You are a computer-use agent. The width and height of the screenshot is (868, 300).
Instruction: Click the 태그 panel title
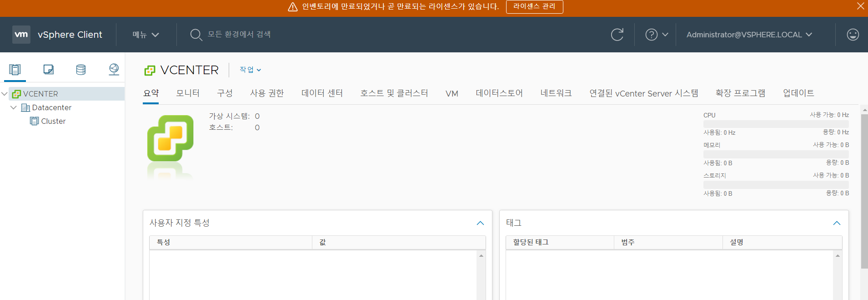pyautogui.click(x=514, y=223)
